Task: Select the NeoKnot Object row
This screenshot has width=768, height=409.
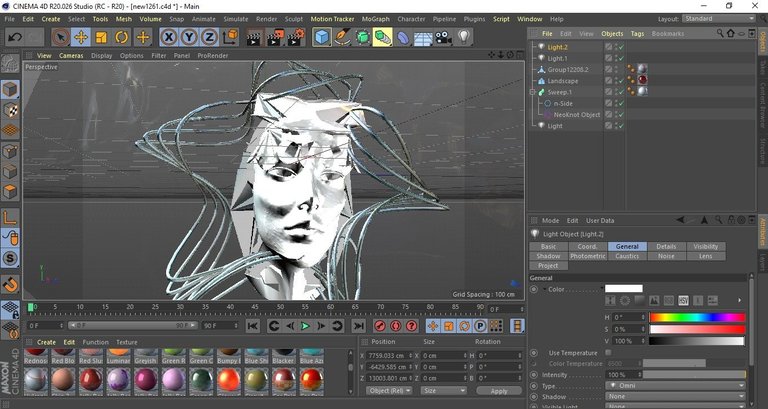Action: [x=576, y=115]
